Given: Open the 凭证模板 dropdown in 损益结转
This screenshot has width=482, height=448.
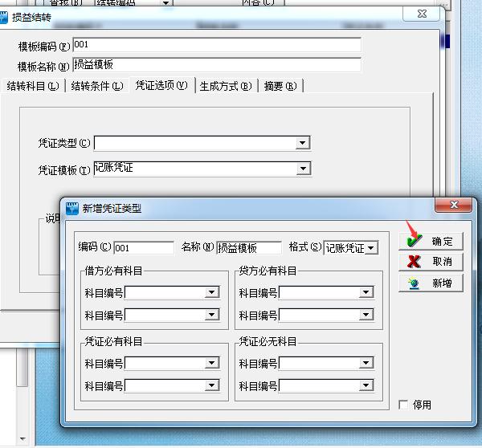Looking at the screenshot, I should 303,169.
